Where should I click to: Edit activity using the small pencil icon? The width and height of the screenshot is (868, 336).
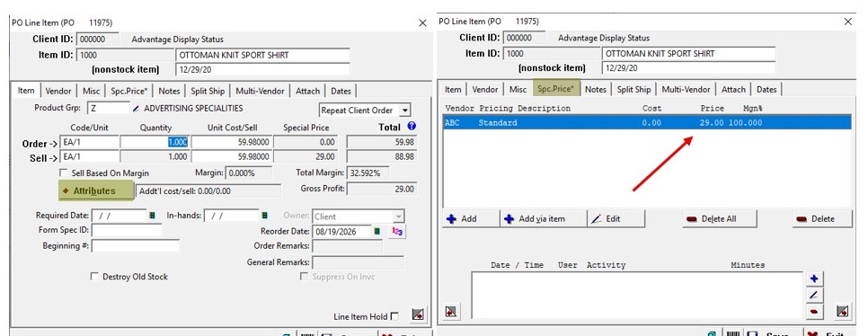pos(814,295)
